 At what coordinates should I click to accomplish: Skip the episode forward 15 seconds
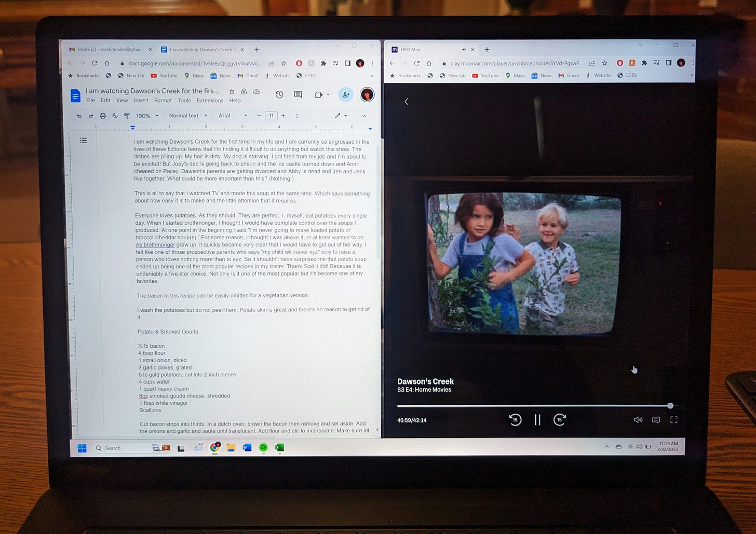pos(559,420)
